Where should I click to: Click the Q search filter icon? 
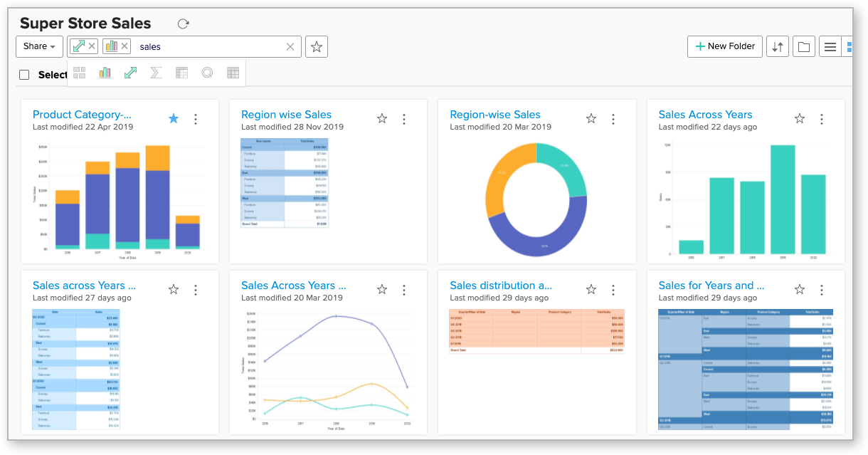tap(207, 72)
